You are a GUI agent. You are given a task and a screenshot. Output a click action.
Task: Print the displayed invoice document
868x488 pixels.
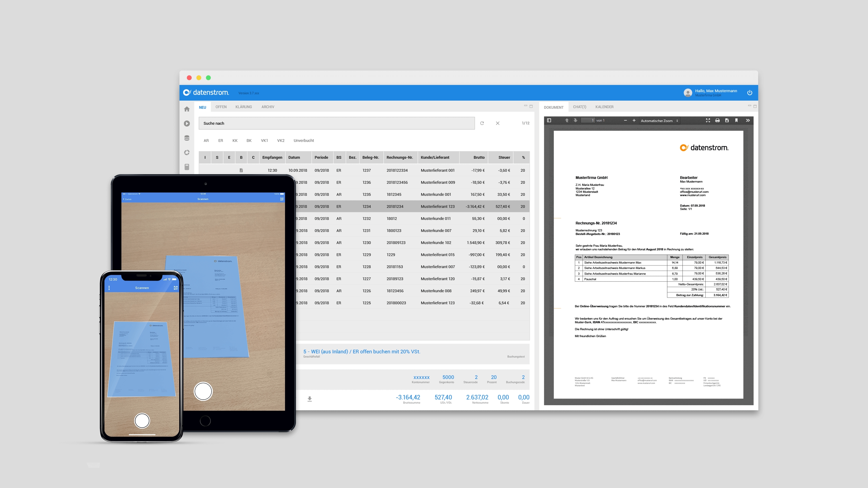coord(717,121)
